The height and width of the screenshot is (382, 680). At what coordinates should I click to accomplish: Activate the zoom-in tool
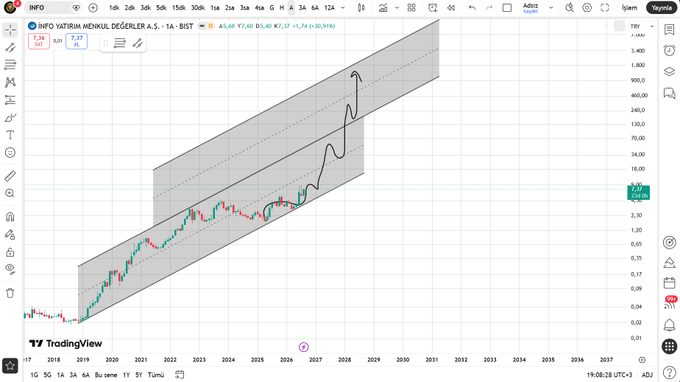(x=10, y=193)
